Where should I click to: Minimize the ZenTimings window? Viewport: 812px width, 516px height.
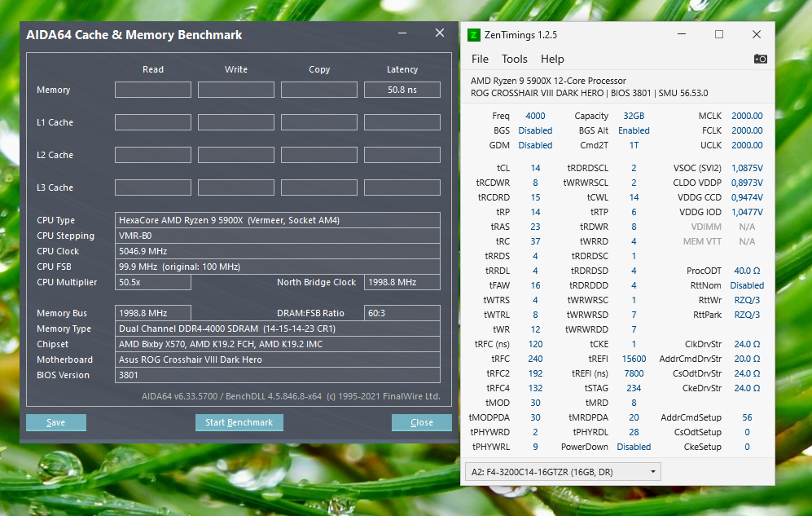point(682,34)
